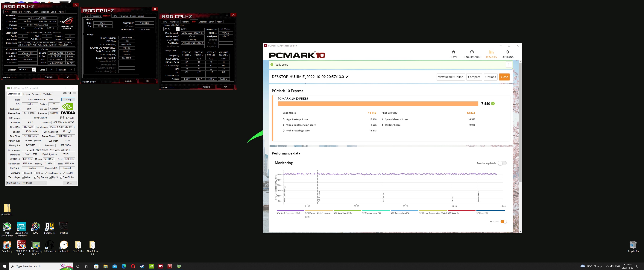Viewport: 644px width, 270px height.
Task: Show hidden system tray icons
Action: [x=607, y=266]
